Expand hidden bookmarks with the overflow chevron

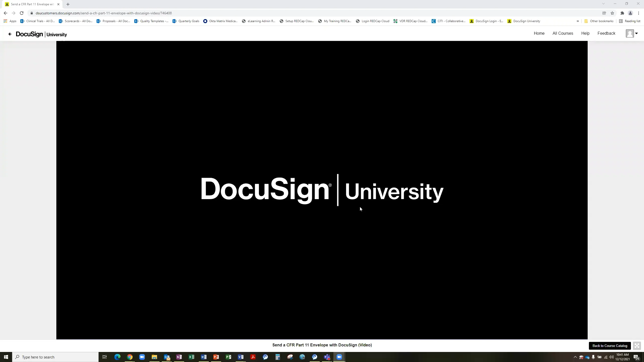(x=578, y=21)
